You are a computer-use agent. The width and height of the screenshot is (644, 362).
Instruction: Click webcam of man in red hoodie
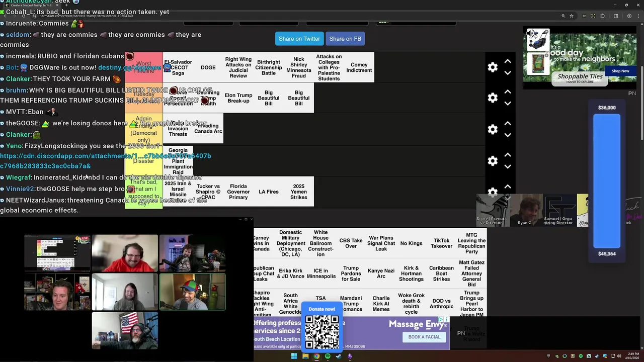point(125,253)
